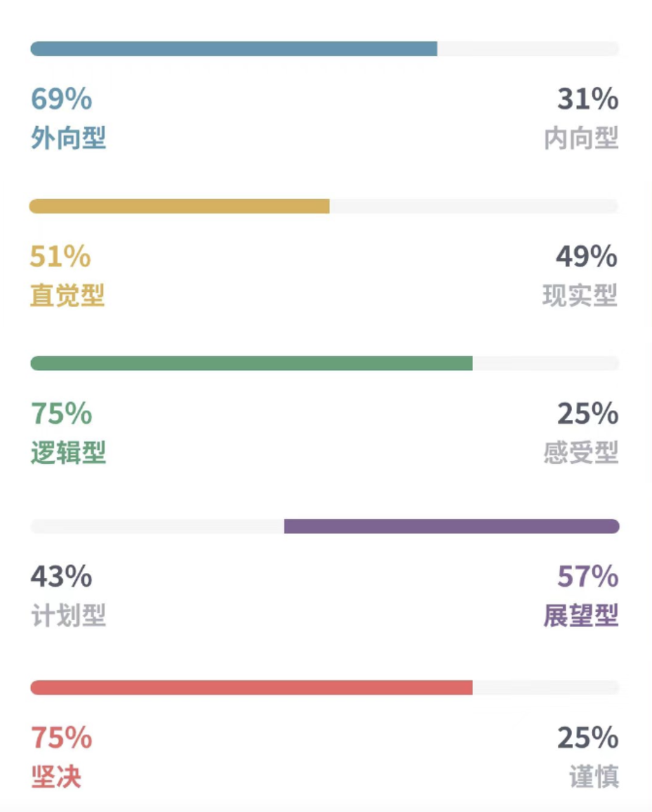Image resolution: width=652 pixels, height=812 pixels.
Task: Click the 49% percentage above 现实型
Action: coord(587,256)
